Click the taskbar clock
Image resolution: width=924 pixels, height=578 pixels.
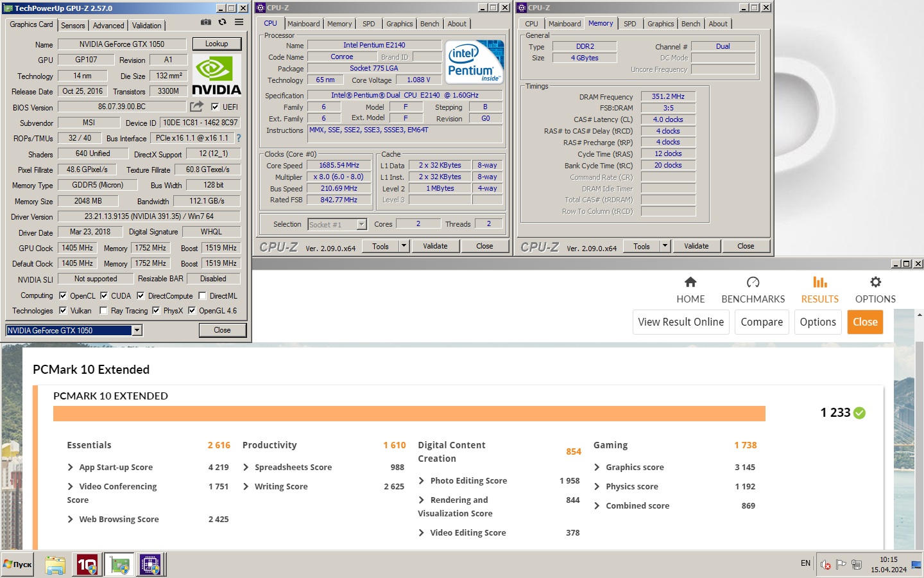889,565
